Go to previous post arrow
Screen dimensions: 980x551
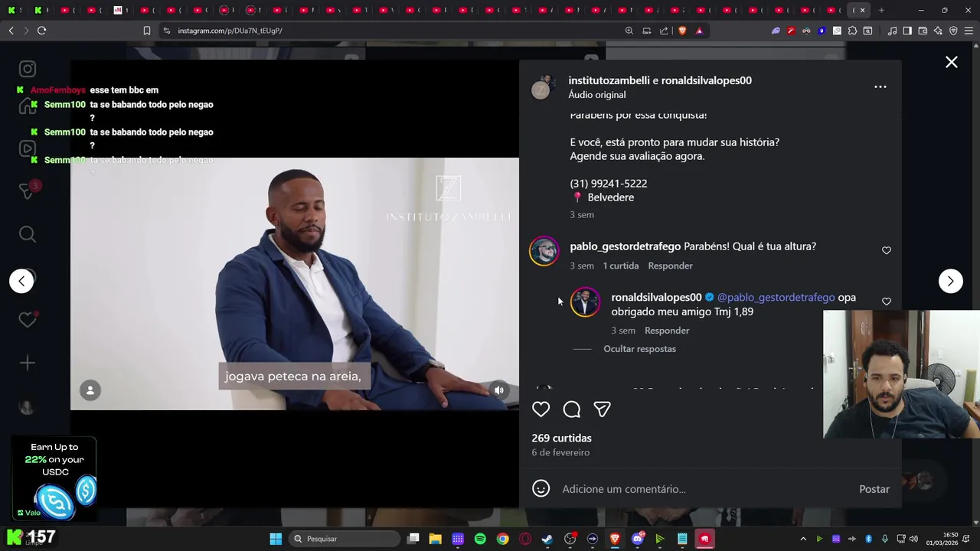[x=21, y=281]
